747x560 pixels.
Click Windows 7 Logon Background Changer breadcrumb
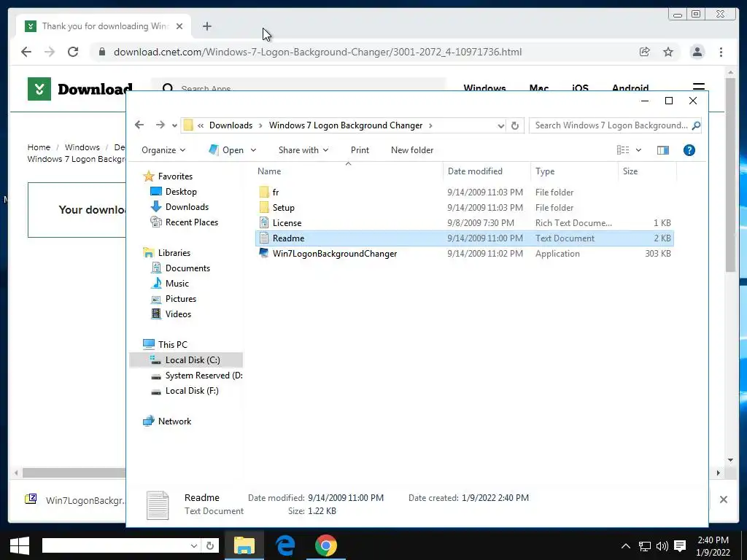tap(345, 125)
